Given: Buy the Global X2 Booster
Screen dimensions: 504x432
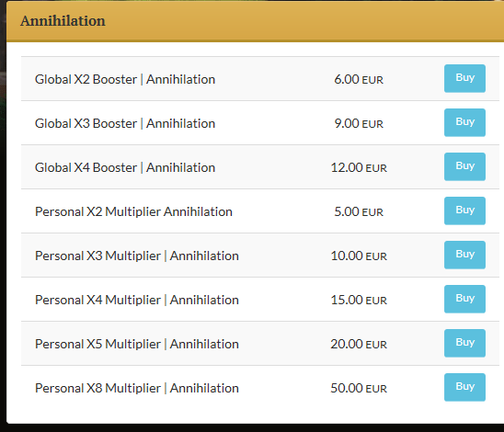Looking at the screenshot, I should (464, 78).
